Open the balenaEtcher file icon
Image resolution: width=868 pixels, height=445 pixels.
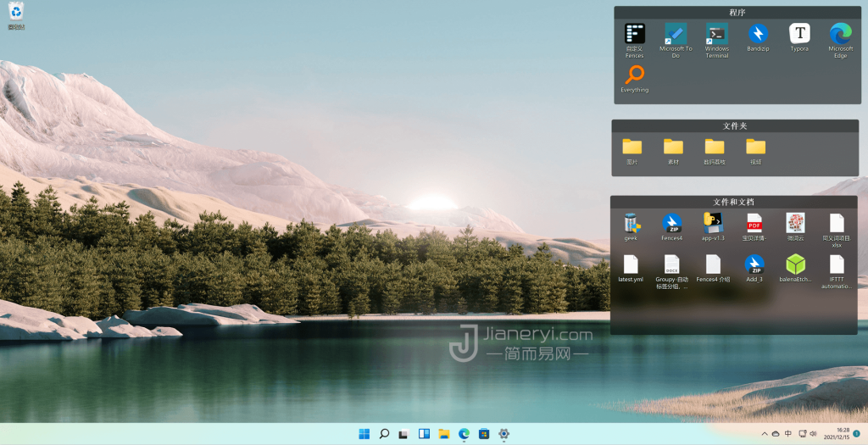(795, 264)
